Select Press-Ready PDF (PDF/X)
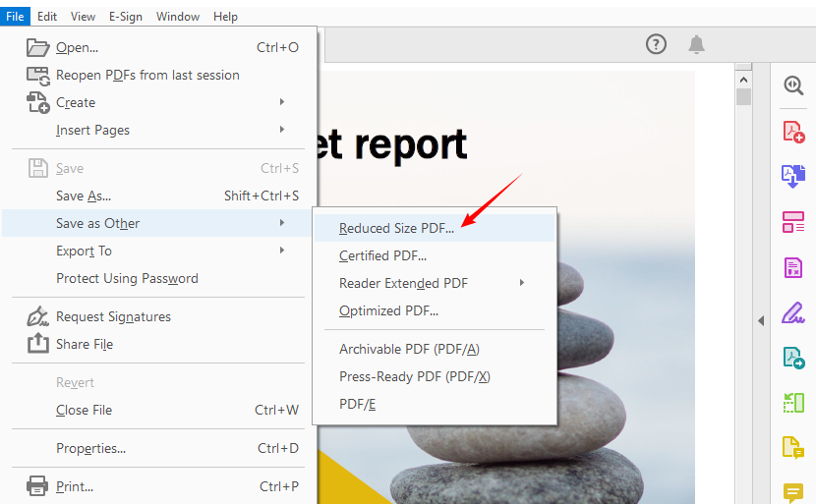 tap(436, 376)
